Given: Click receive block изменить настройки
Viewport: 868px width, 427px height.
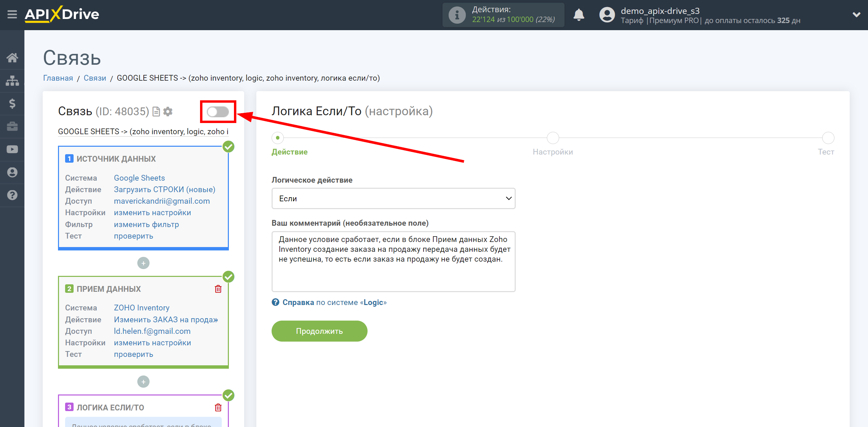Looking at the screenshot, I should [x=153, y=343].
